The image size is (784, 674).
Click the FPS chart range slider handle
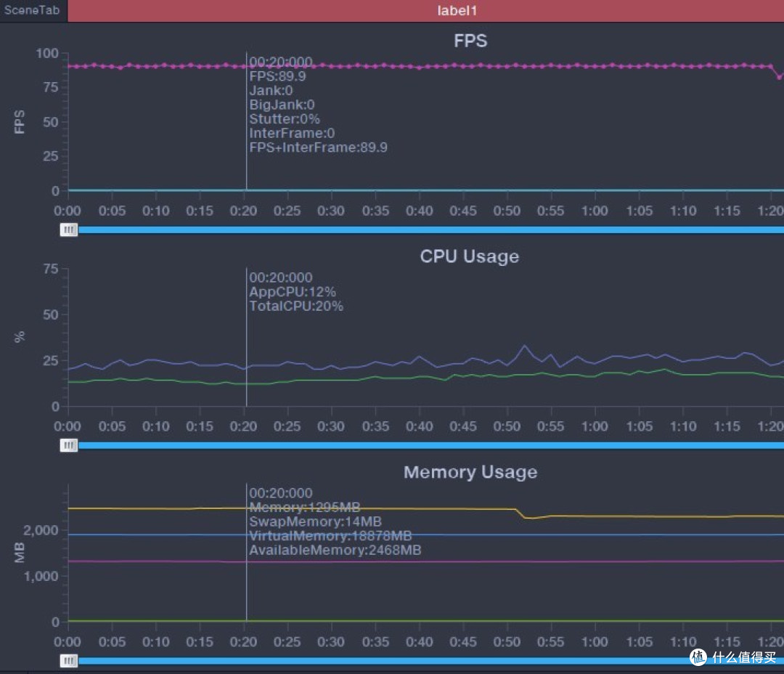(69, 230)
